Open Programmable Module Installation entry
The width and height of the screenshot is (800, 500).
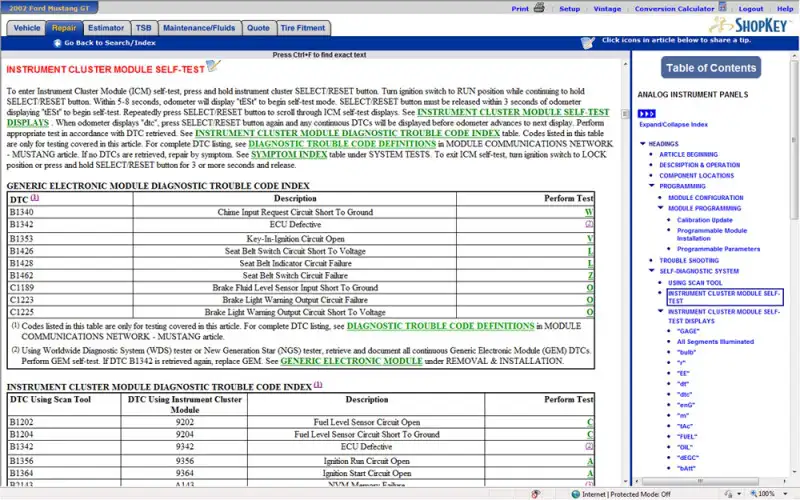point(712,234)
